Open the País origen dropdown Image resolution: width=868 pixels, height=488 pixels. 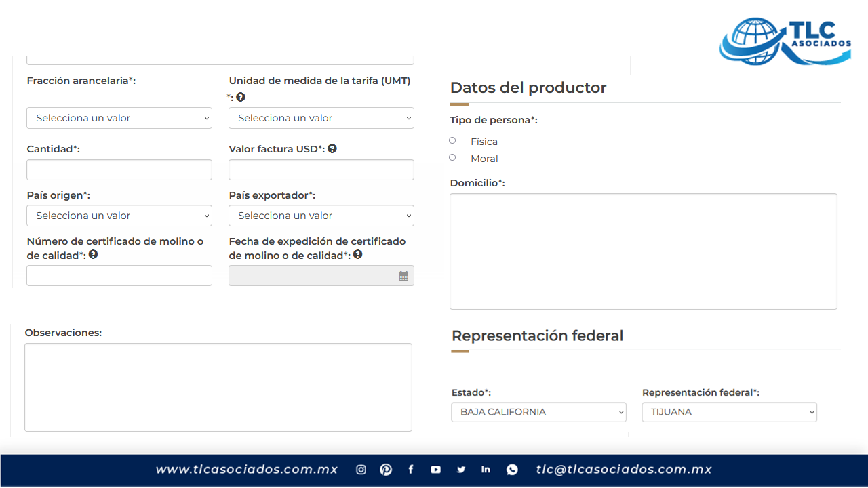pos(119,216)
